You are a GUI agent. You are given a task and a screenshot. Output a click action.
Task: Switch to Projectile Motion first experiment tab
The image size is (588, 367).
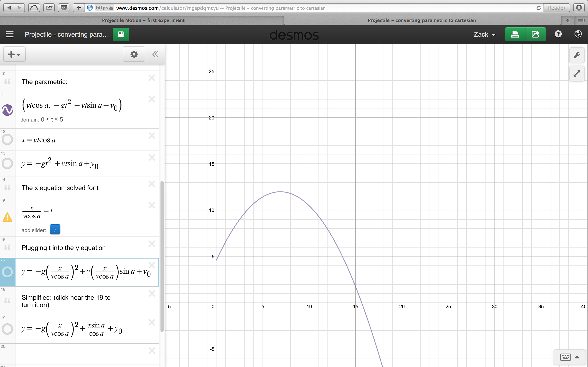click(x=143, y=20)
